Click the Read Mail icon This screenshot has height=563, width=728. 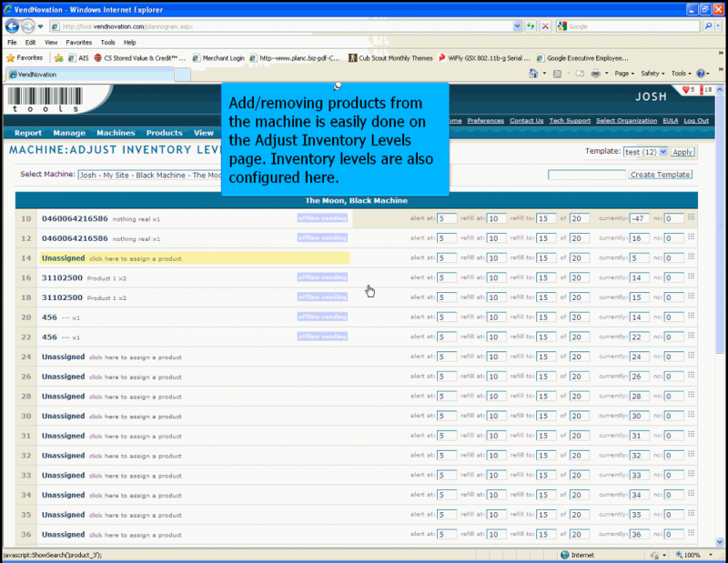pyautogui.click(x=580, y=74)
